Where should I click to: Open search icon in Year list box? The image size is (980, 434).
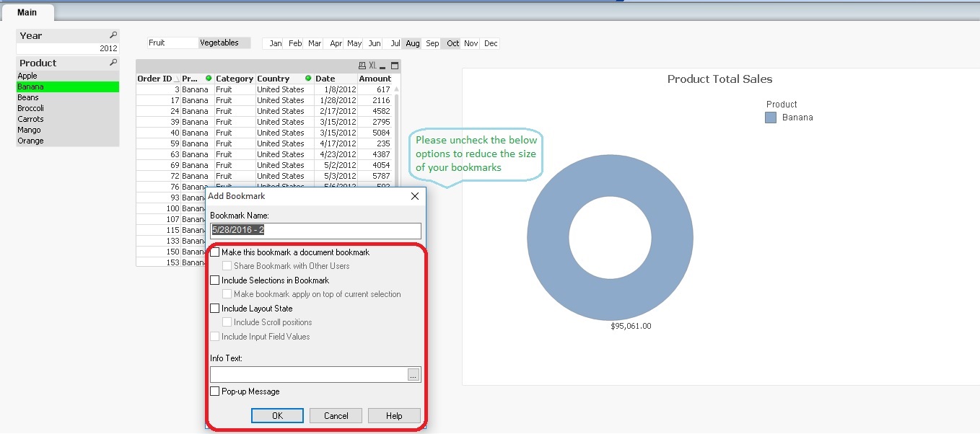pos(113,35)
